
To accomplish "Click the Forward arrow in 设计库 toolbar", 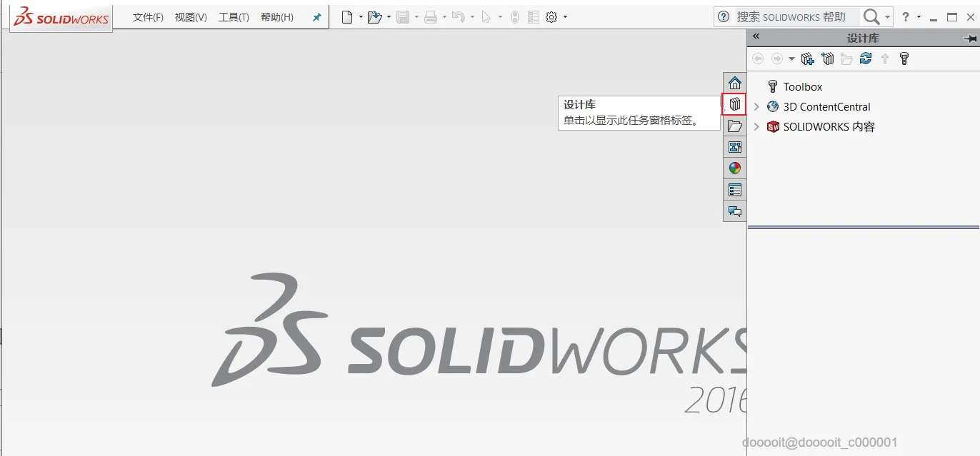I will [777, 59].
